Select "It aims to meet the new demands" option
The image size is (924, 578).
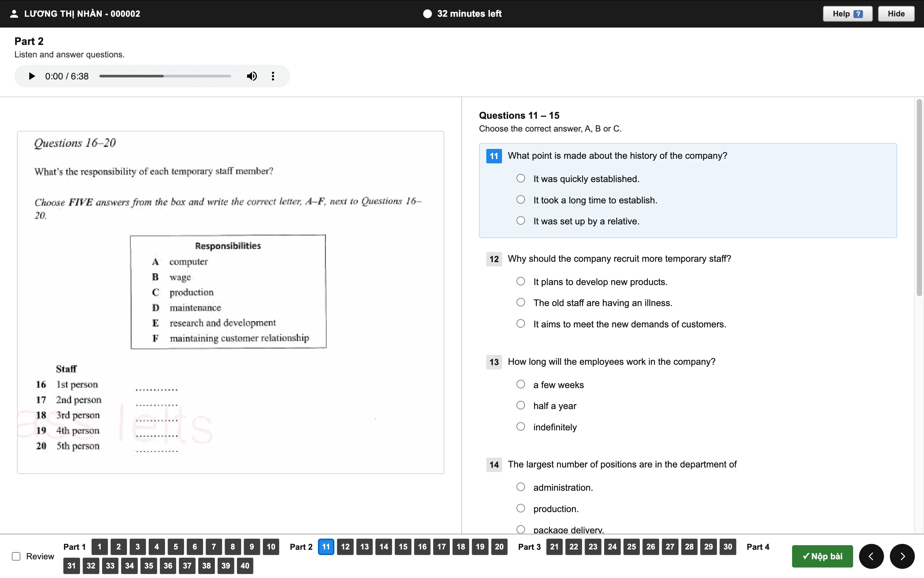tap(520, 324)
